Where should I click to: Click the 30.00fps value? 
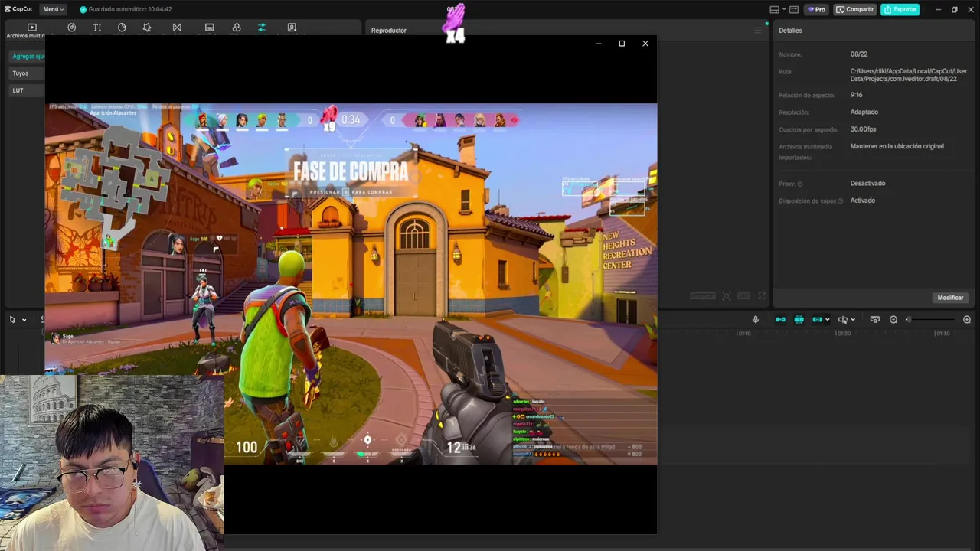pos(863,129)
